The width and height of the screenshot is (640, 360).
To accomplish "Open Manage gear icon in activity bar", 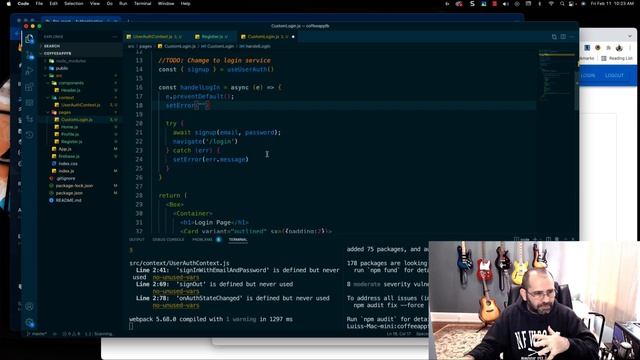I will point(29,323).
